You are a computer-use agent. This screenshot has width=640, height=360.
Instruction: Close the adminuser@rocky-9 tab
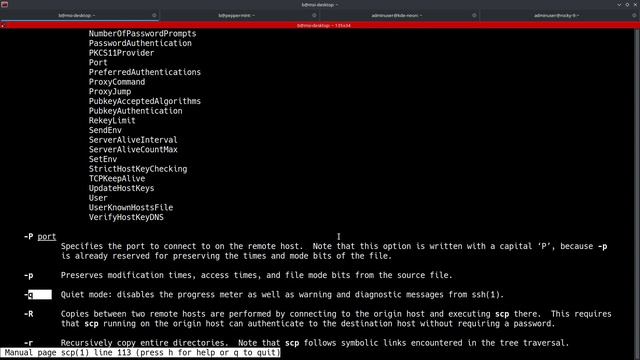click(x=634, y=16)
